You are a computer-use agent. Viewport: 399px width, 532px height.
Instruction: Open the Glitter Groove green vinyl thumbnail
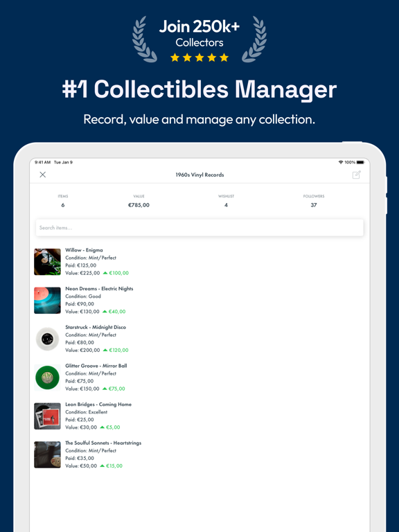(x=48, y=378)
